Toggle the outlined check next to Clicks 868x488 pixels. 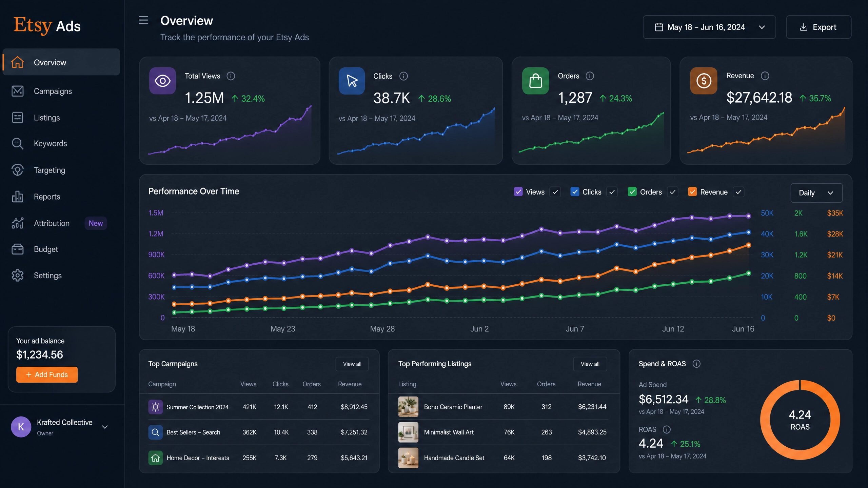click(x=612, y=192)
